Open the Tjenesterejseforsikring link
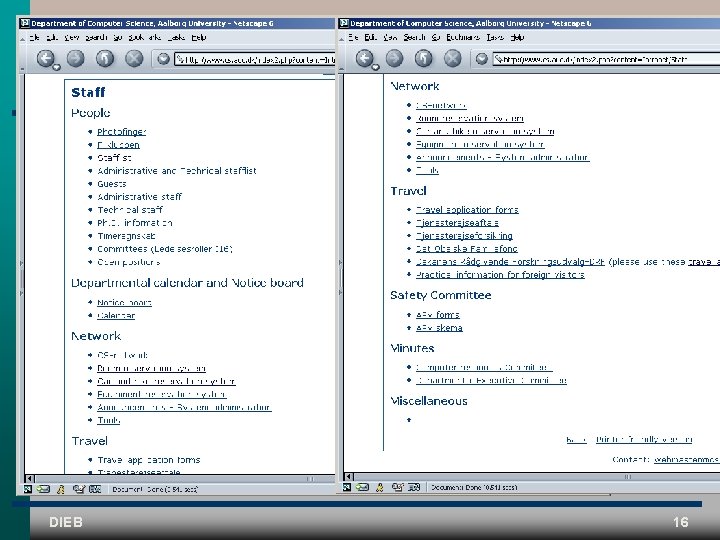The width and height of the screenshot is (720, 540). point(464,236)
